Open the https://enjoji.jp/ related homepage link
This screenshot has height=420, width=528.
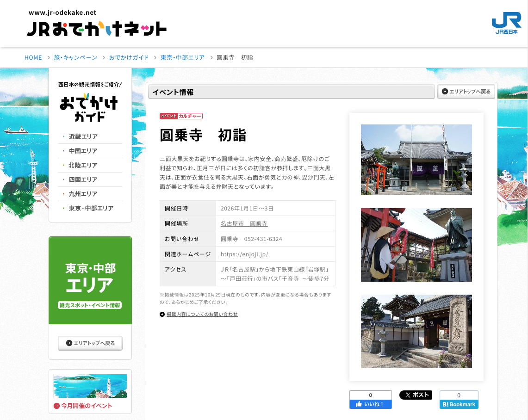pos(244,254)
